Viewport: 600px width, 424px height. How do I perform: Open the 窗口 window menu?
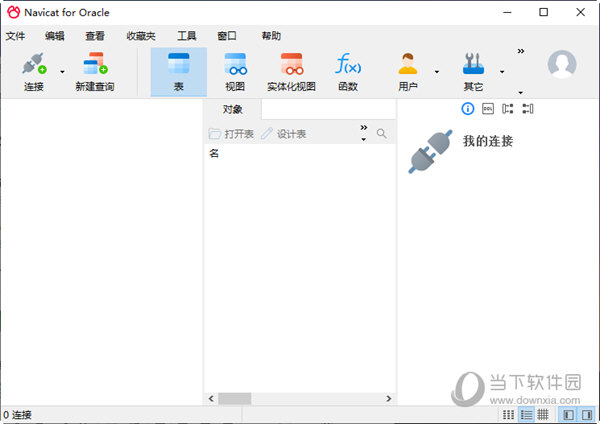coord(227,36)
